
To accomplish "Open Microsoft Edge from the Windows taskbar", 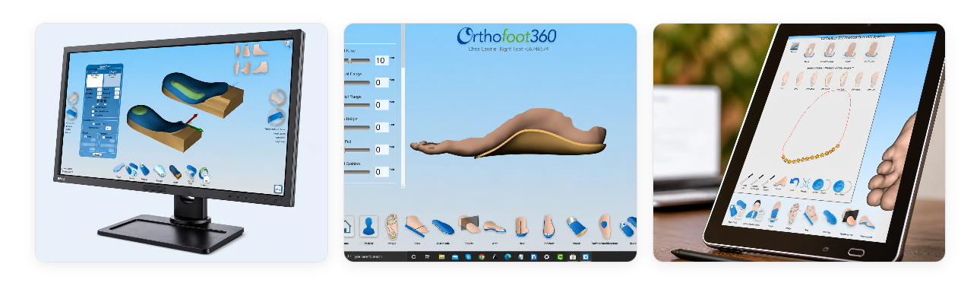I will 507,257.
